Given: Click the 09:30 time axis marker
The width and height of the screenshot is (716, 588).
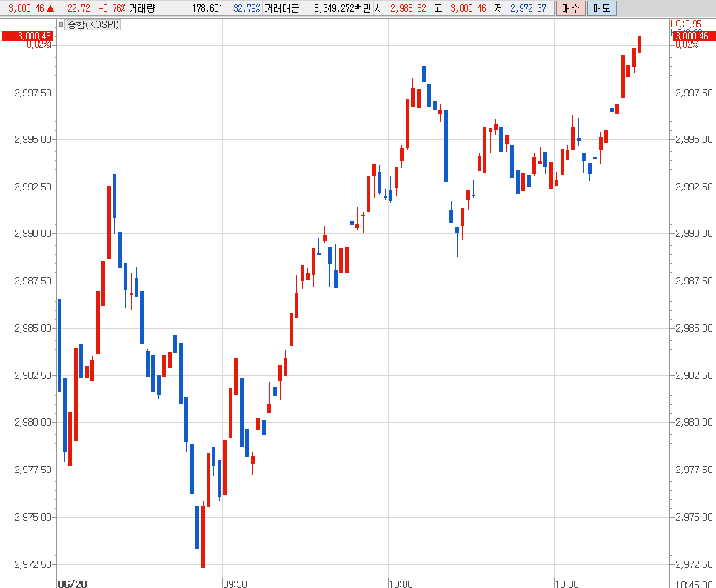Looking at the screenshot, I should click(235, 584).
